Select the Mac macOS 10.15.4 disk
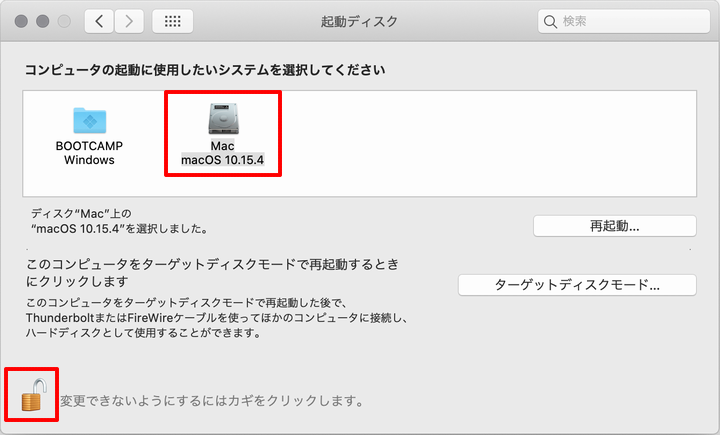This screenshot has width=720, height=435. coord(223,134)
